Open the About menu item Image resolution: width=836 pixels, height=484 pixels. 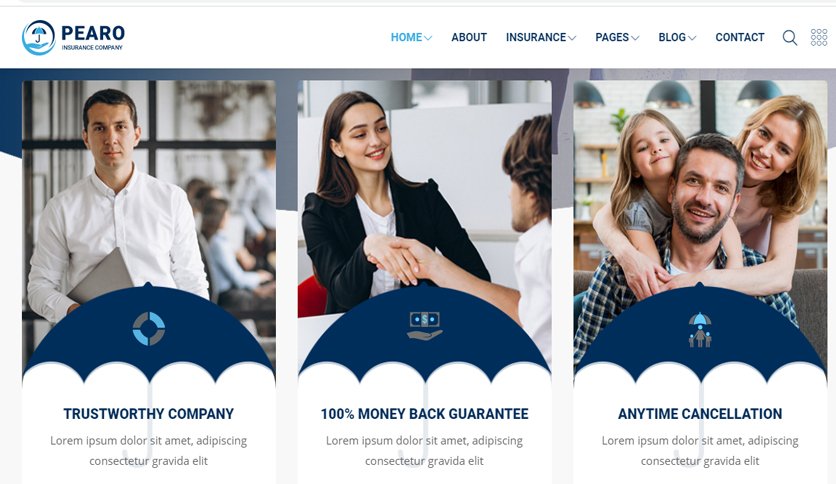tap(469, 37)
